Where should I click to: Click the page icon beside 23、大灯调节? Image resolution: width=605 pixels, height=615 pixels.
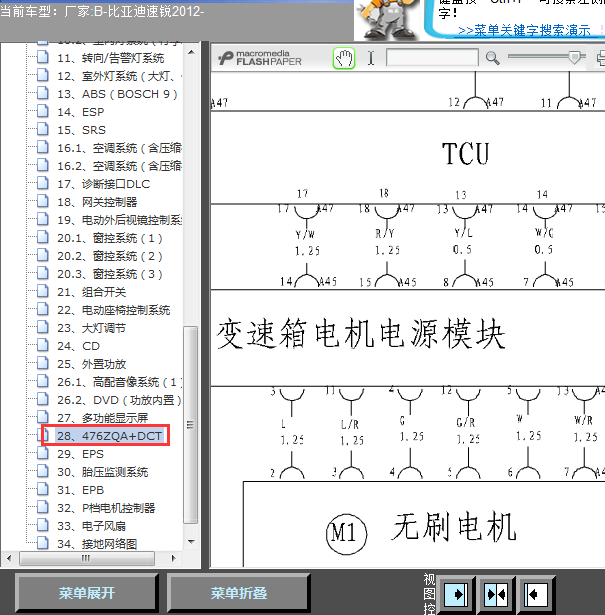click(43, 328)
